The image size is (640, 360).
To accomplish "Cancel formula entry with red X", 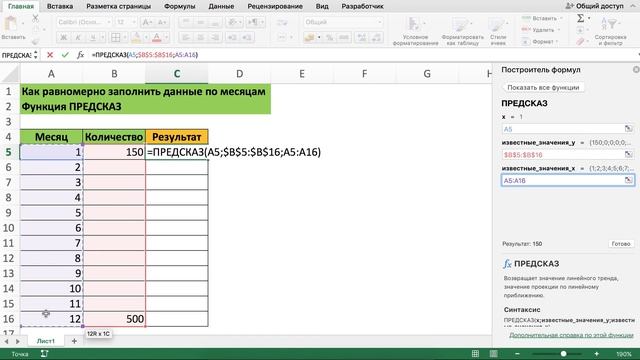I will click(50, 55).
